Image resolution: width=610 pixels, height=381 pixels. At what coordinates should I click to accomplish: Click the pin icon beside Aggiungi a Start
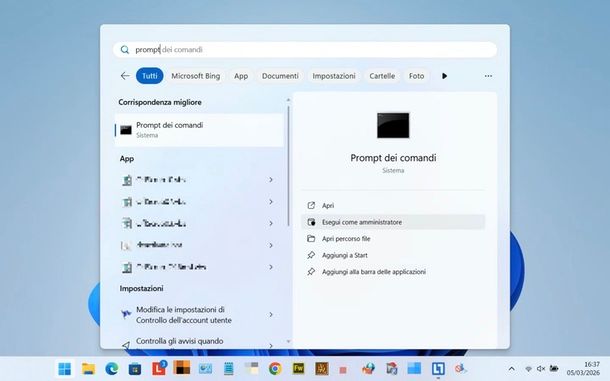click(311, 255)
